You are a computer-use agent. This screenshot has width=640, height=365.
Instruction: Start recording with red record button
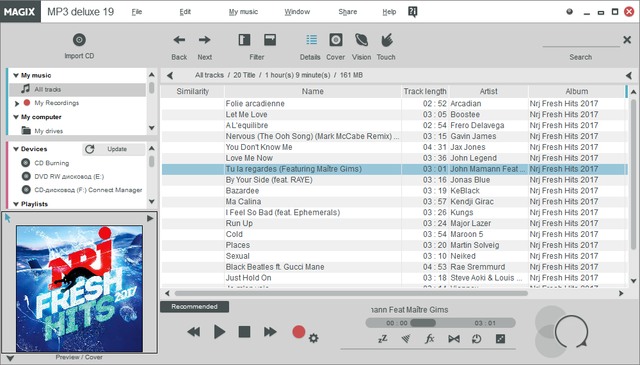tap(299, 332)
